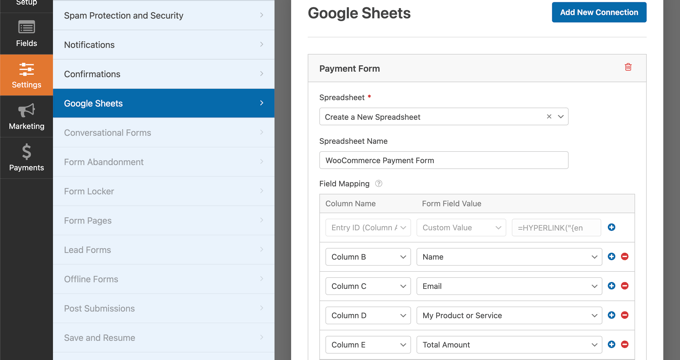Open the Save and Resume section
This screenshot has height=360, width=680.
click(163, 337)
